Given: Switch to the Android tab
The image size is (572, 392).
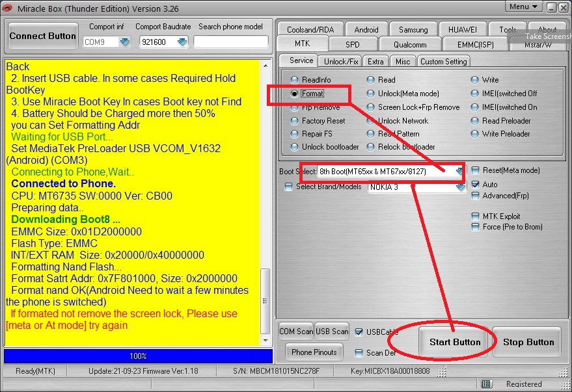Looking at the screenshot, I should click(366, 29).
